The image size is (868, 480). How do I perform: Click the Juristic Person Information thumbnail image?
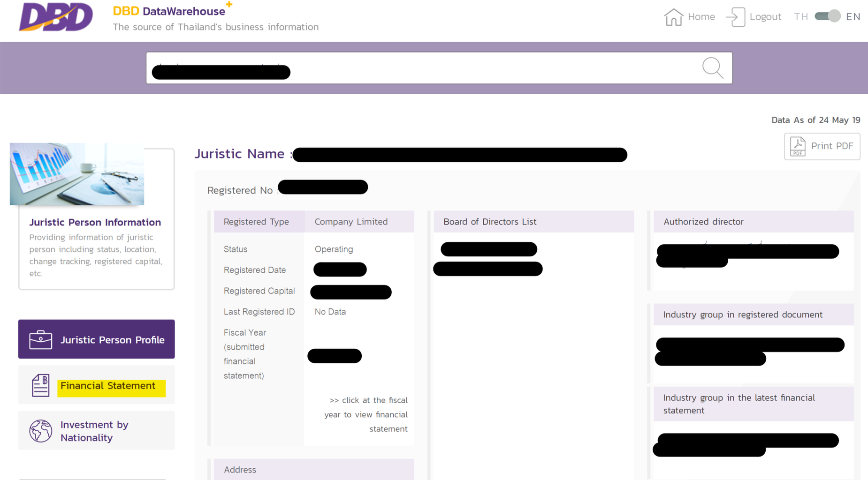(76, 174)
